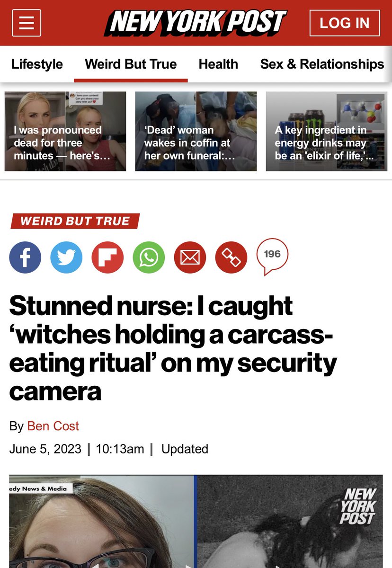Share article on Facebook icon
The image size is (392, 568).
coord(25,257)
